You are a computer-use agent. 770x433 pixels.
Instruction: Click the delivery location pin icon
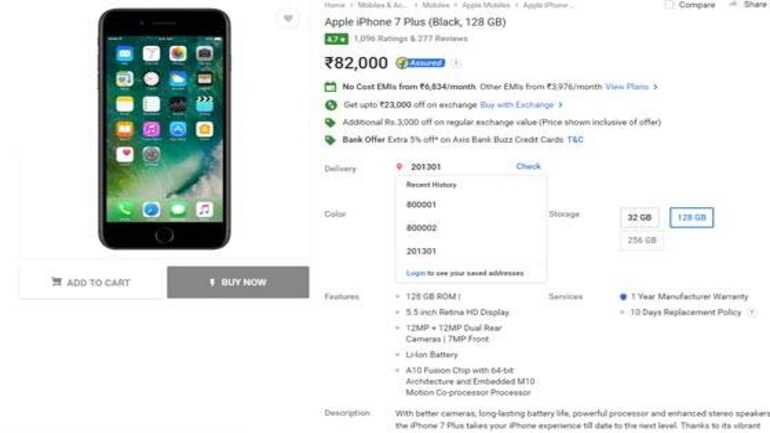pos(399,167)
